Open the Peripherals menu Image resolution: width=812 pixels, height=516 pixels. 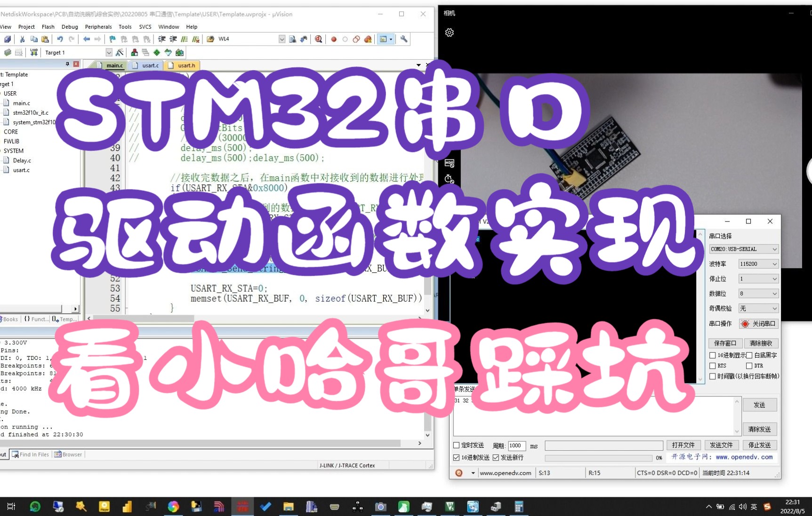point(98,27)
